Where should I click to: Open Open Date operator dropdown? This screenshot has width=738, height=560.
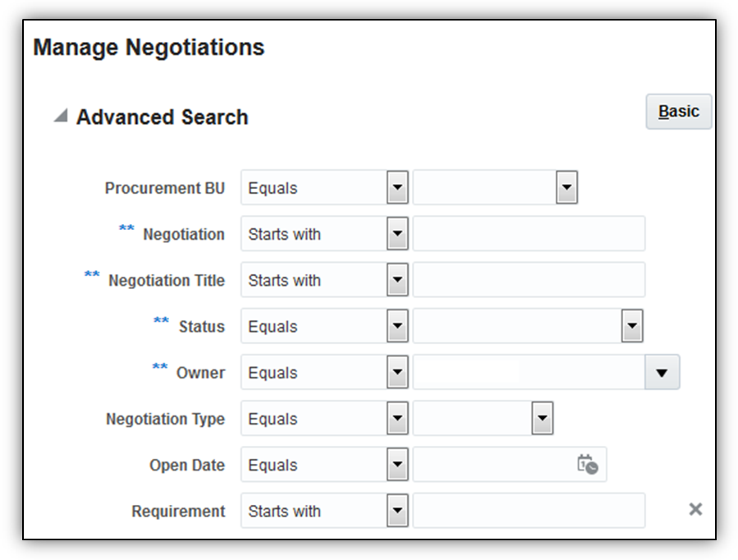pos(397,465)
